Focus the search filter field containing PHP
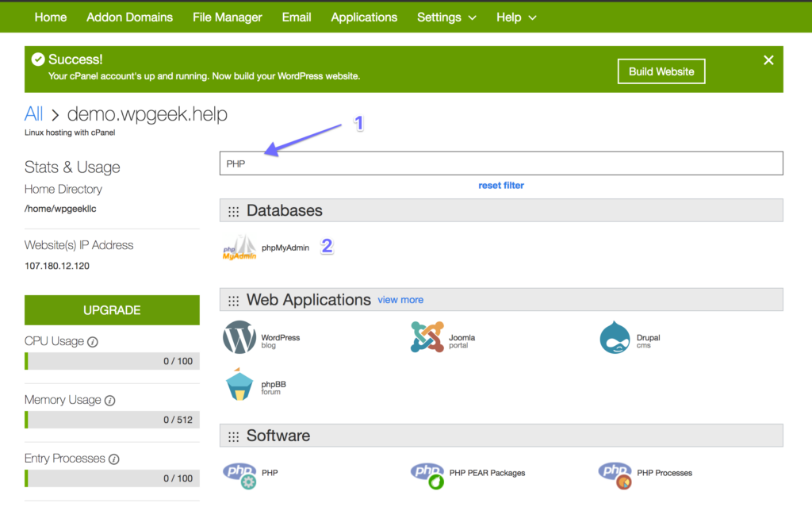This screenshot has height=507, width=812. (x=501, y=163)
